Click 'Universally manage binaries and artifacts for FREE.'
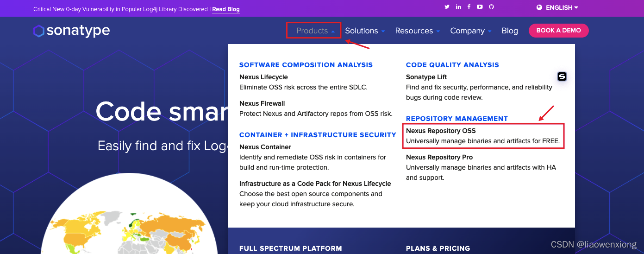The height and width of the screenshot is (254, 644). [x=483, y=141]
